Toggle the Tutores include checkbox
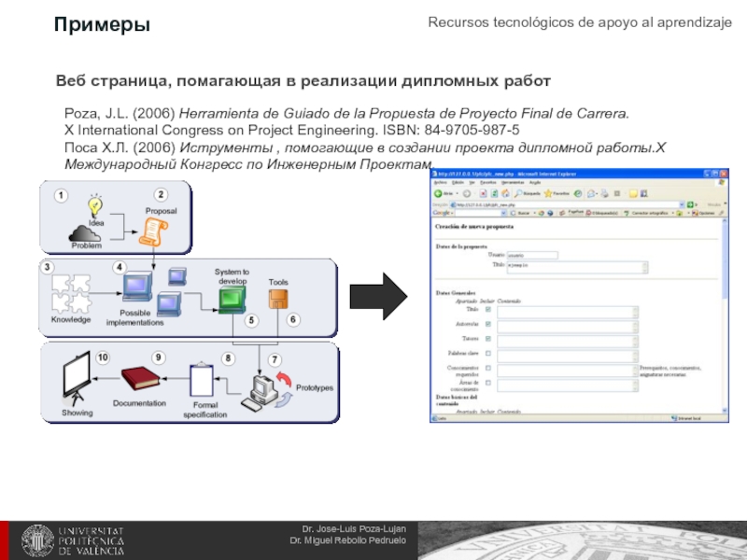This screenshot has width=747, height=560. tap(487, 338)
